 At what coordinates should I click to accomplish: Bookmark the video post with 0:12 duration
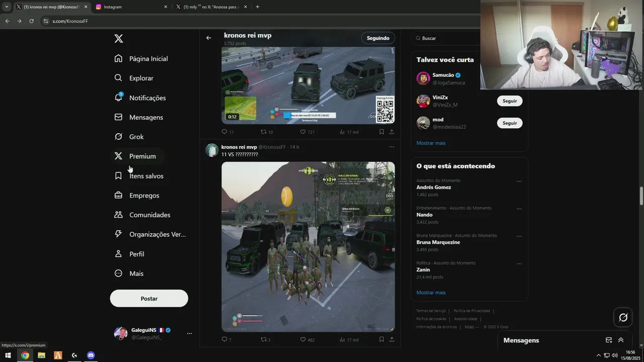pyautogui.click(x=381, y=132)
